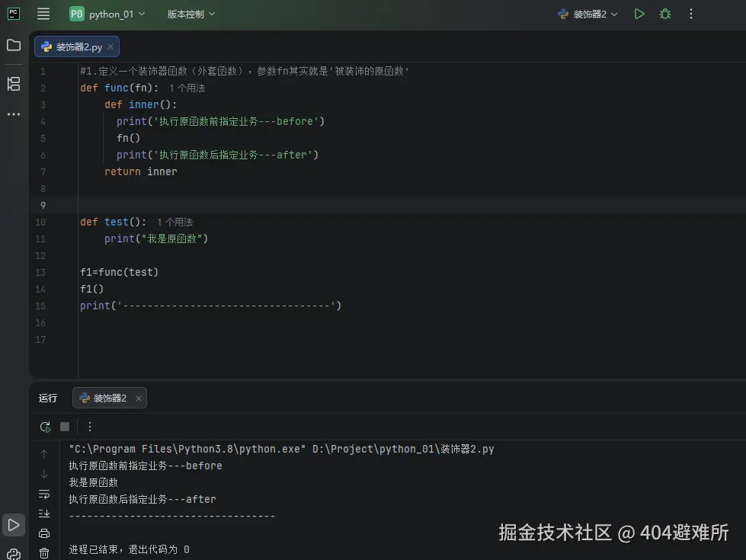Click the print before message on line 4
The height and width of the screenshot is (560, 746).
point(220,121)
